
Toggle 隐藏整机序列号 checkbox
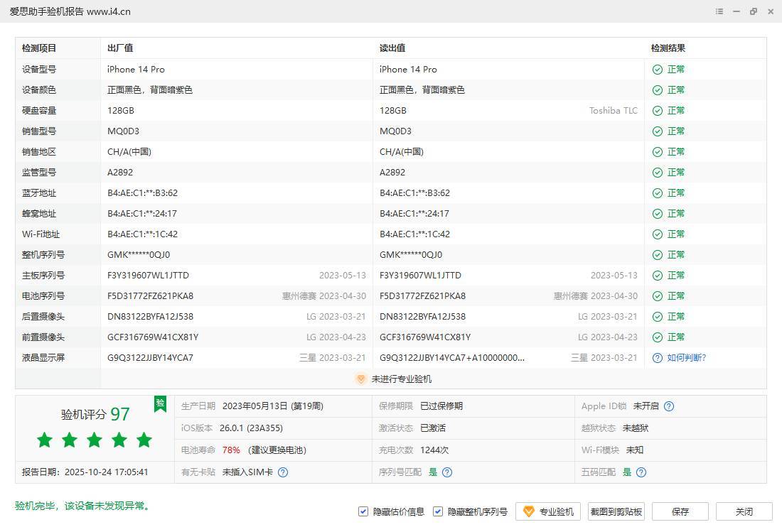(x=438, y=511)
